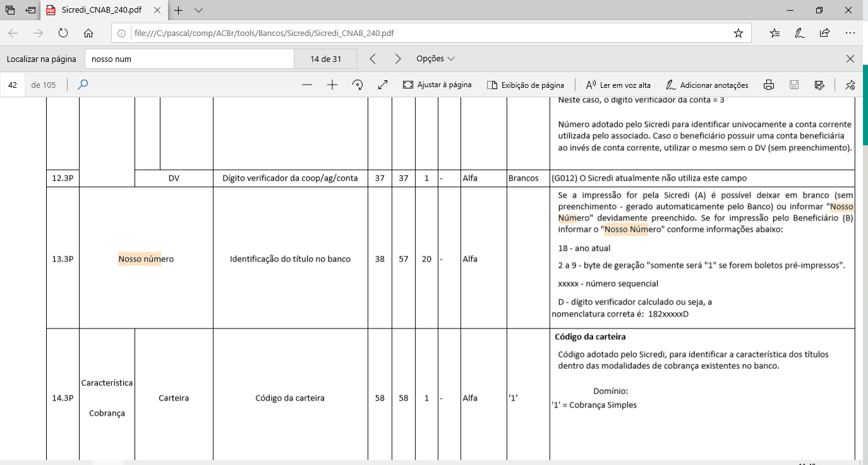This screenshot has height=465, width=868.
Task: Click the Save as icon
Action: point(819,85)
